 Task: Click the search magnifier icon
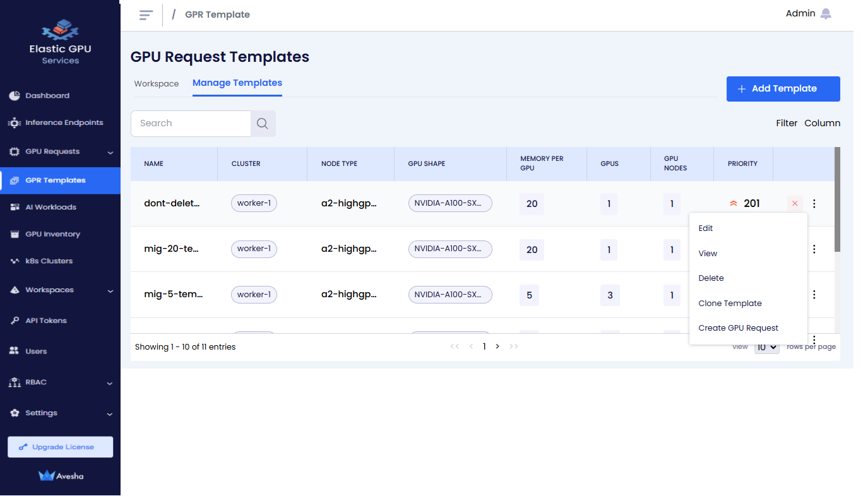coord(263,124)
